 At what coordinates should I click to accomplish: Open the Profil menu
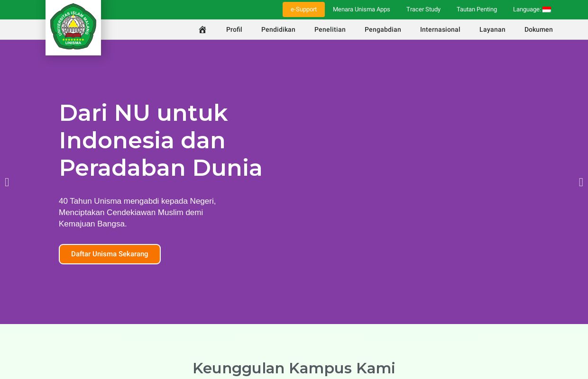[234, 29]
